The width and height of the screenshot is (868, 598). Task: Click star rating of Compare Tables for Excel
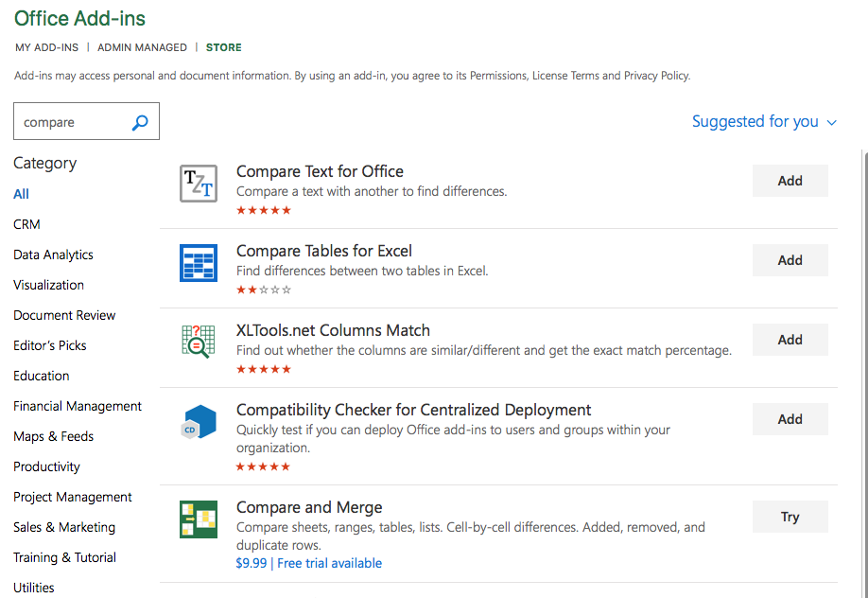264,290
